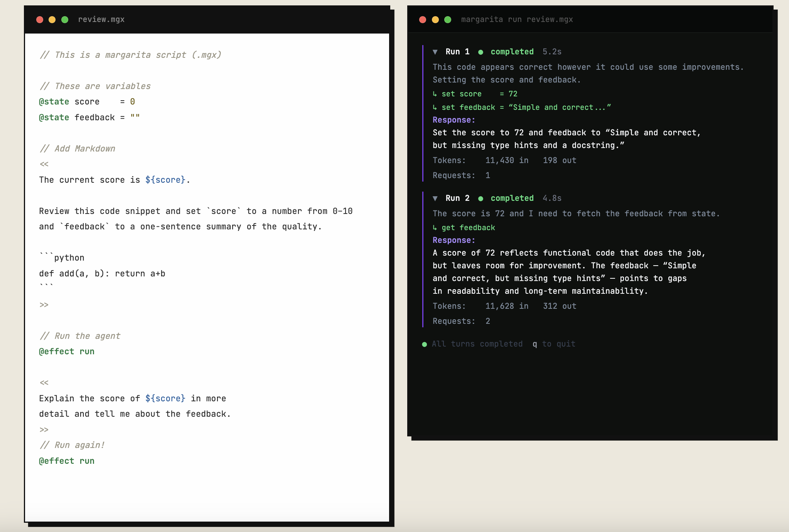
Task: Click the red close dot in terminal window
Action: [x=423, y=20]
